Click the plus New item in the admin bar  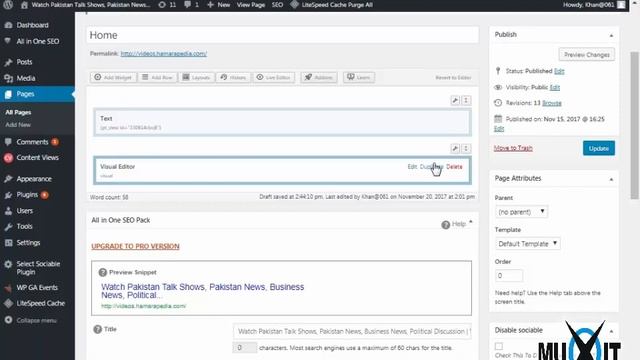[x=219, y=5]
